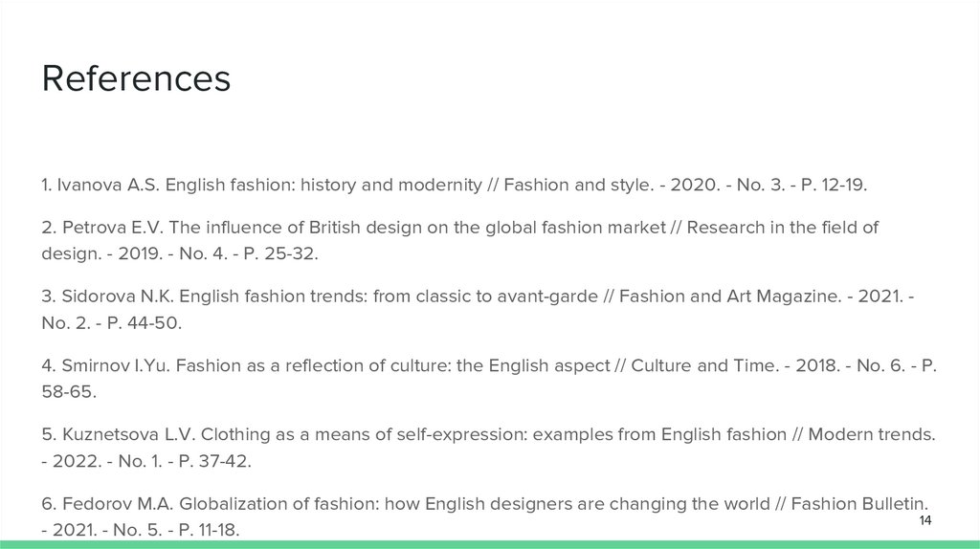980x549 pixels.
Task: Click "Fashion Bulletin" journal name
Action: 872,503
